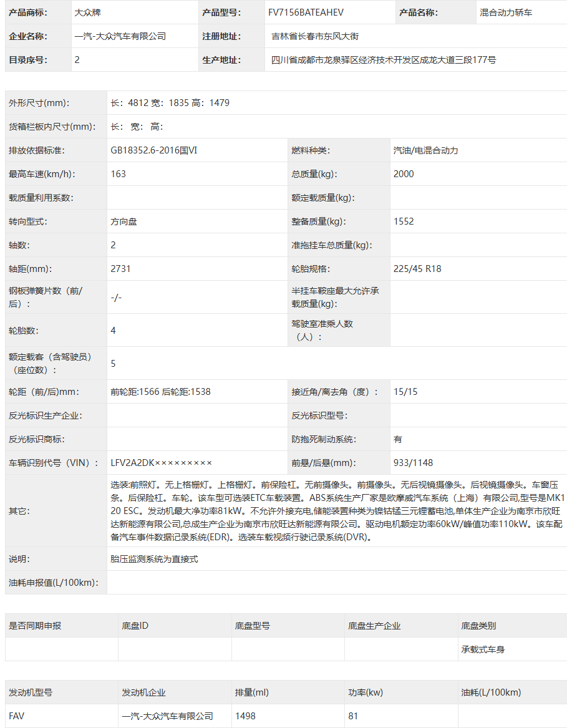Click wheelbase value 2731

(120, 269)
